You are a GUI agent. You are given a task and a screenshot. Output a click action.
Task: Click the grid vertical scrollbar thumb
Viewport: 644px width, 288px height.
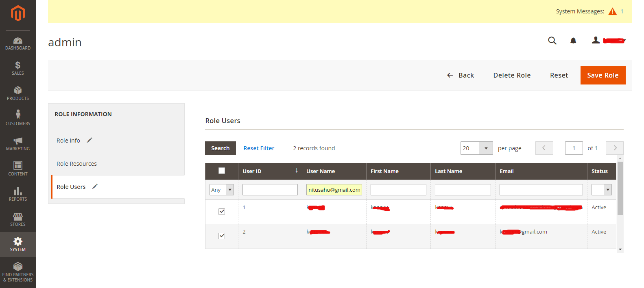pos(620,188)
